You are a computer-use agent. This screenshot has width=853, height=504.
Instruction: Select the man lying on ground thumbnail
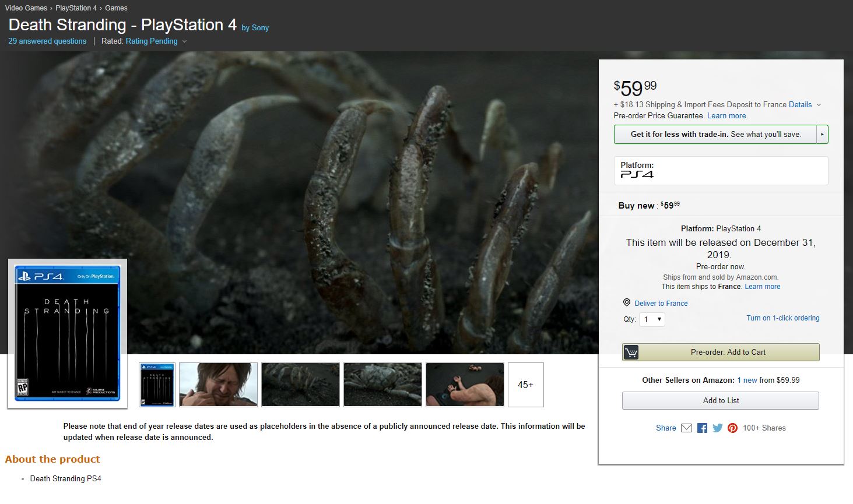click(465, 385)
